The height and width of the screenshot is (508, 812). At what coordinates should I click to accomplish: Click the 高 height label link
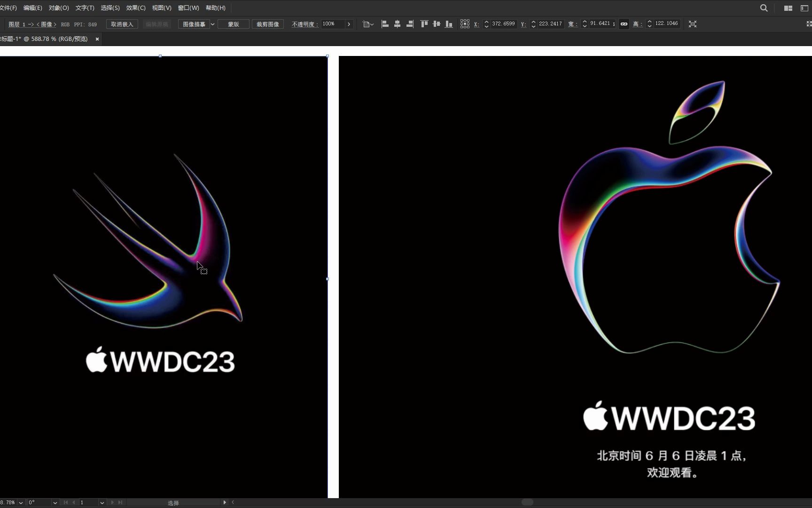coord(638,24)
